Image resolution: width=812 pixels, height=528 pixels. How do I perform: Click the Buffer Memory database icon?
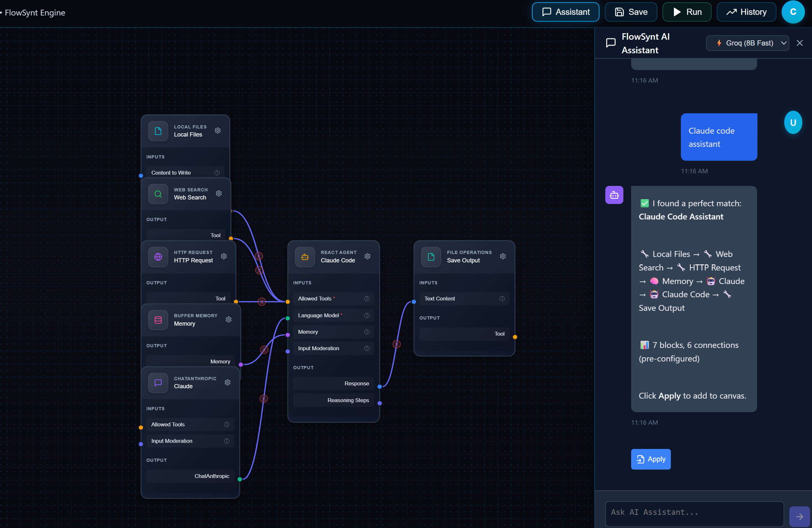pos(158,320)
